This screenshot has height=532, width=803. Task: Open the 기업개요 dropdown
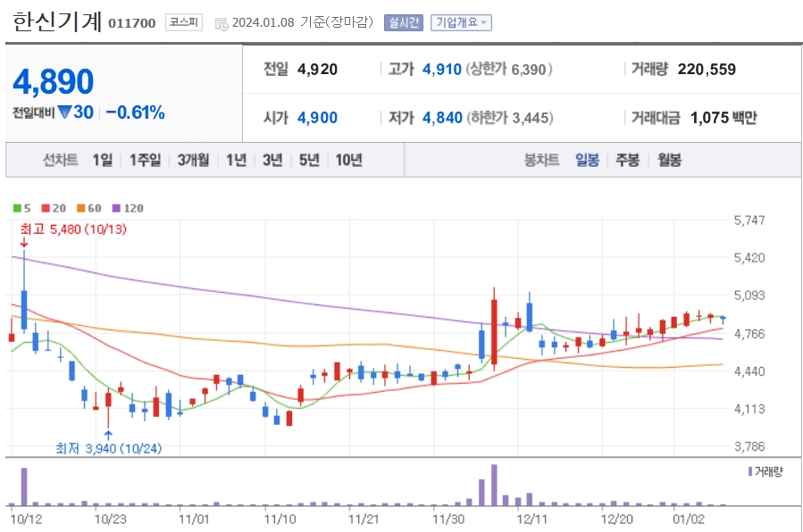461,22
